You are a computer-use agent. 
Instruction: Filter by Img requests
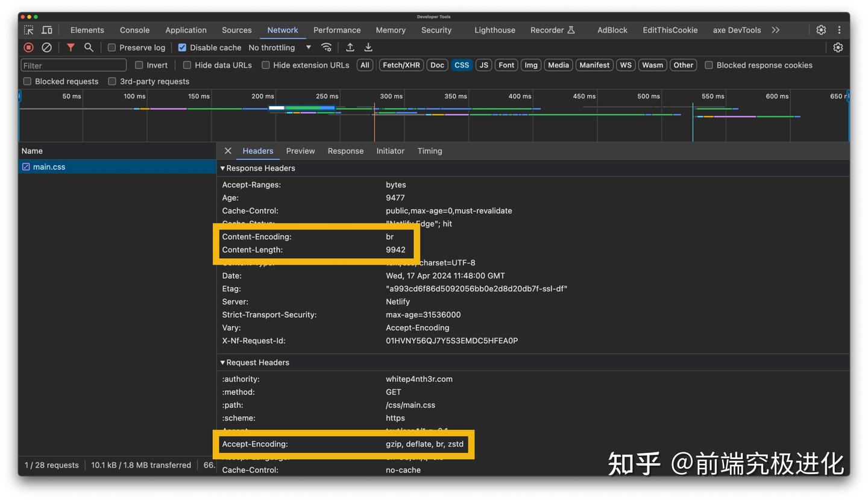click(531, 65)
